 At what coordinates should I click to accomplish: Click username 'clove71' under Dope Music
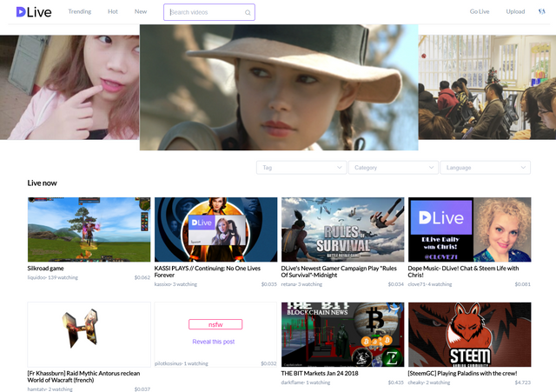coord(416,284)
